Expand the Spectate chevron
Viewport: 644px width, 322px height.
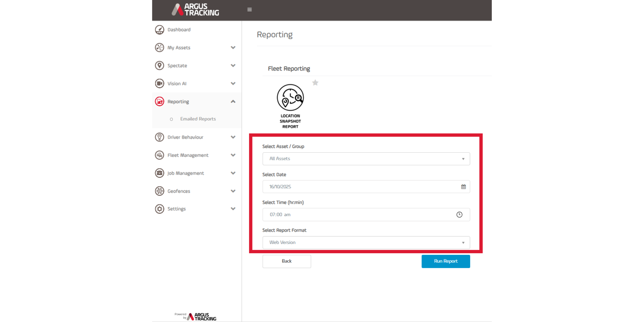pyautogui.click(x=233, y=65)
